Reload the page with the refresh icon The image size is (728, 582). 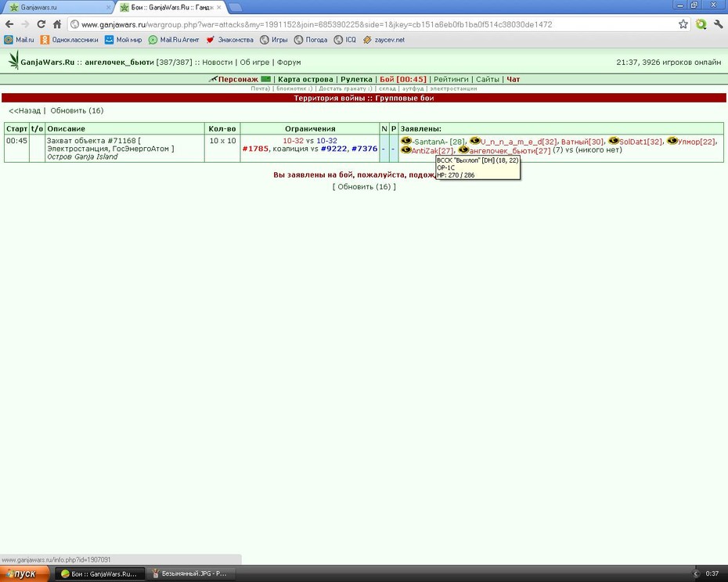pos(41,24)
